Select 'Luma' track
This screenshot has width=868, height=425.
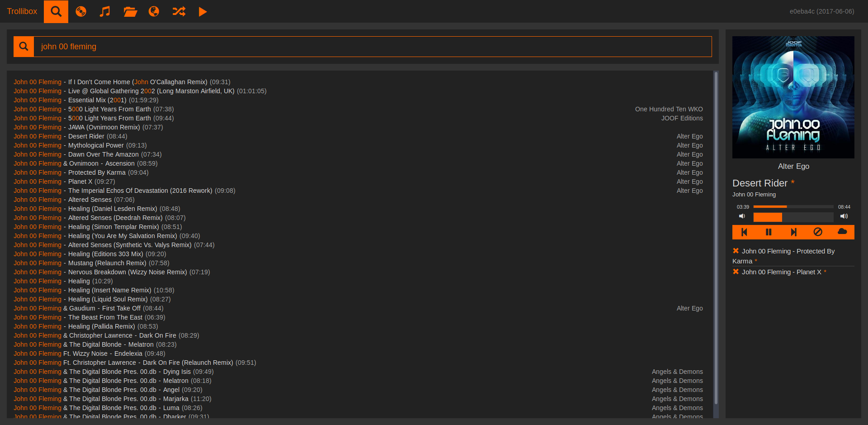pos(171,408)
